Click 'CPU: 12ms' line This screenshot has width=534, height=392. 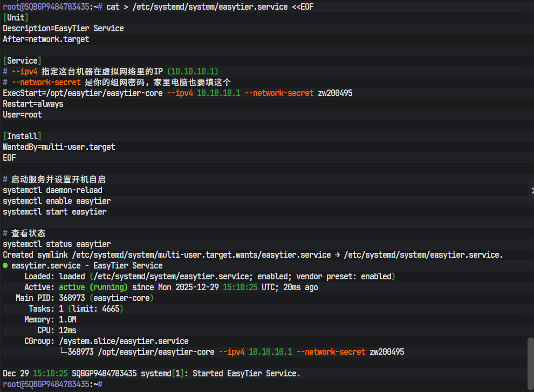tap(57, 331)
